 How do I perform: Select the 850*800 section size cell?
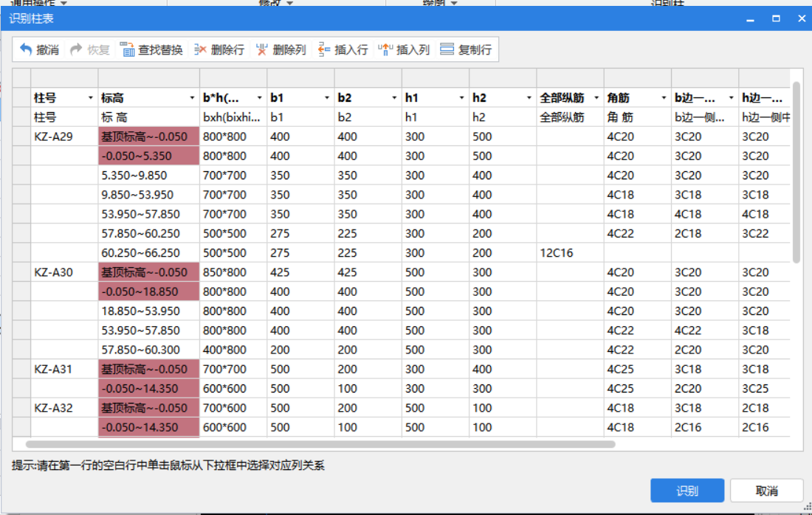pos(233,272)
